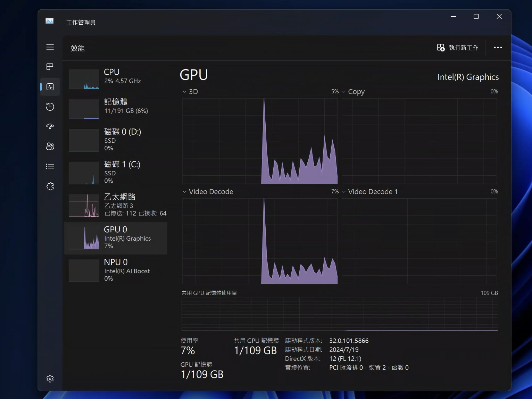
Task: Open the three-dot more options menu
Action: click(498, 48)
